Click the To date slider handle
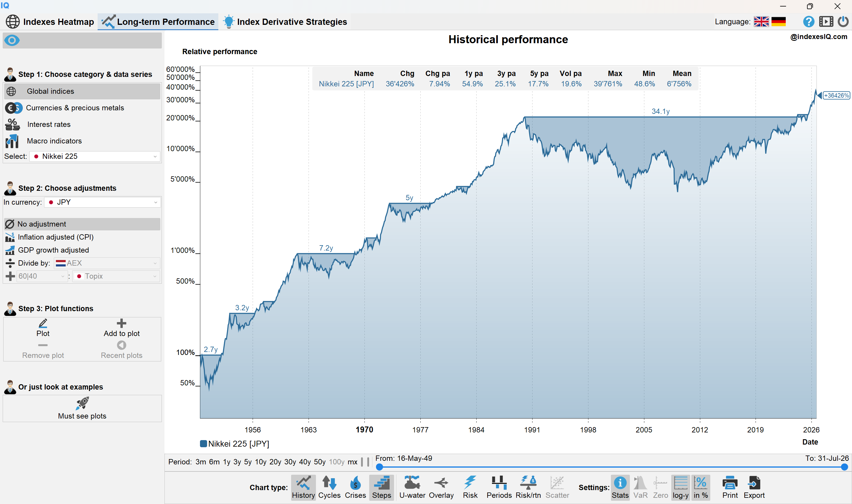852x504 pixels. pos(845,467)
